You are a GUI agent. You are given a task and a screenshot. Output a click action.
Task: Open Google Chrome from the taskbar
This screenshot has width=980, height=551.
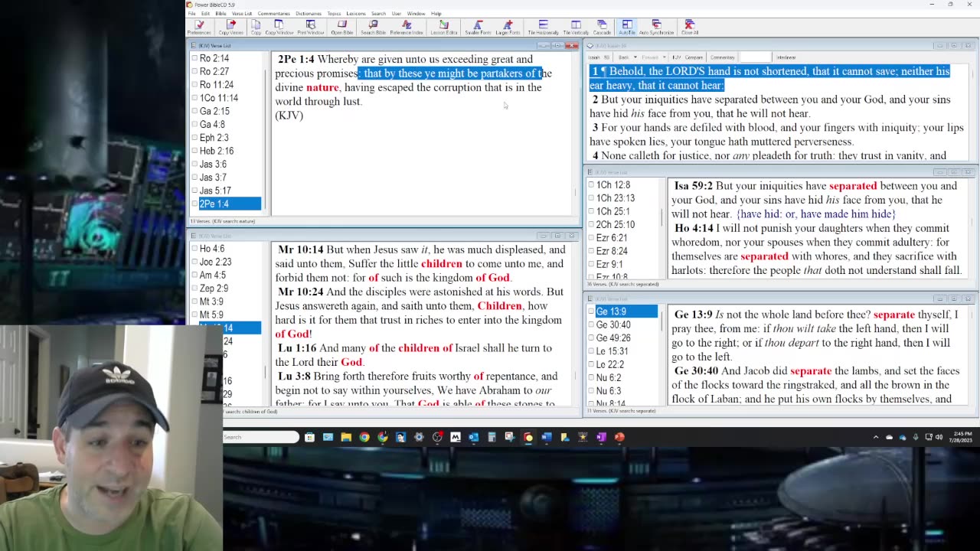364,437
